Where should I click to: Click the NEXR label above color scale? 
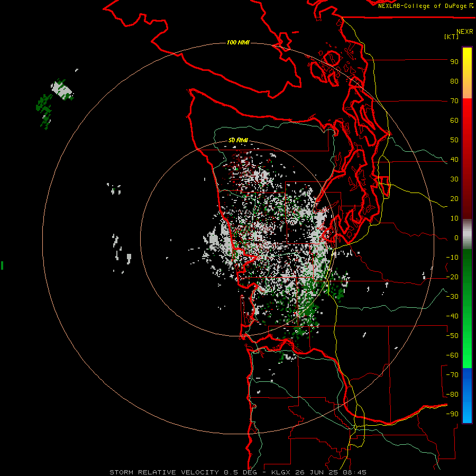(x=465, y=32)
